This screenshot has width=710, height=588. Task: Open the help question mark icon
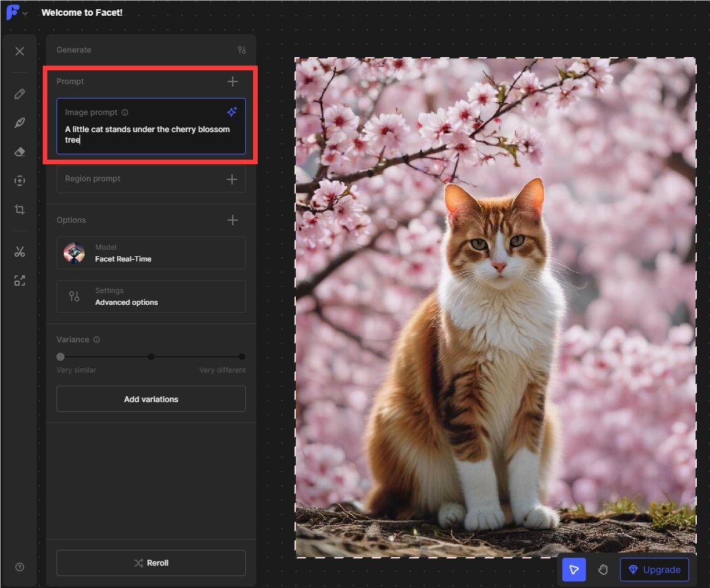point(20,567)
